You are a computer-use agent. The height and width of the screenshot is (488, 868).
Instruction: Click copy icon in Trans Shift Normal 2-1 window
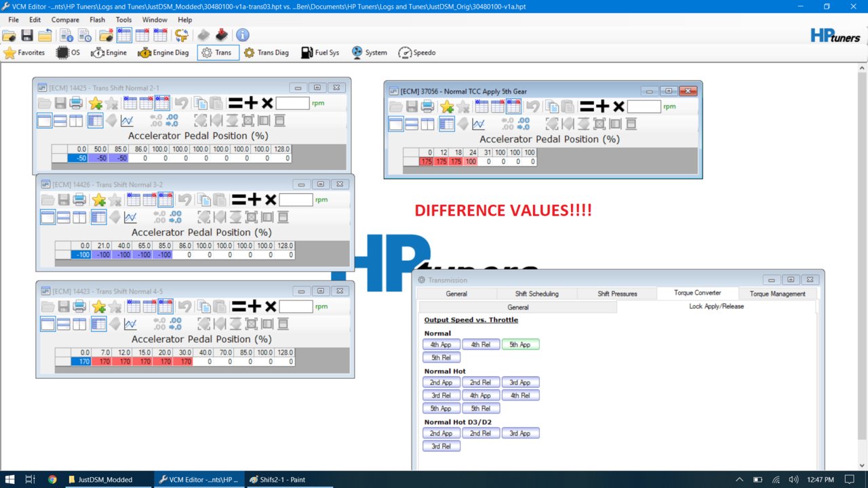coord(200,103)
